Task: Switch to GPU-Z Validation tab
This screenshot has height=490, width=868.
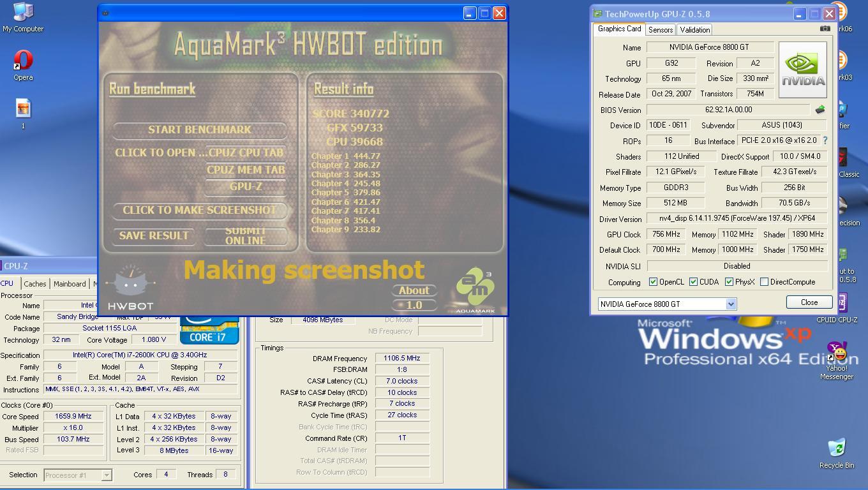Action: pos(694,30)
